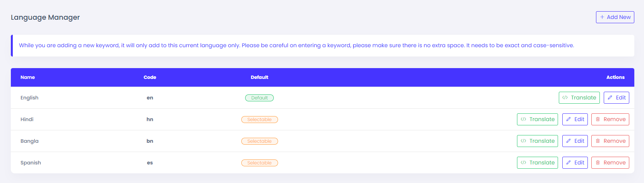The image size is (644, 183).
Task: Click the pencil icon in English row
Action: tap(610, 97)
